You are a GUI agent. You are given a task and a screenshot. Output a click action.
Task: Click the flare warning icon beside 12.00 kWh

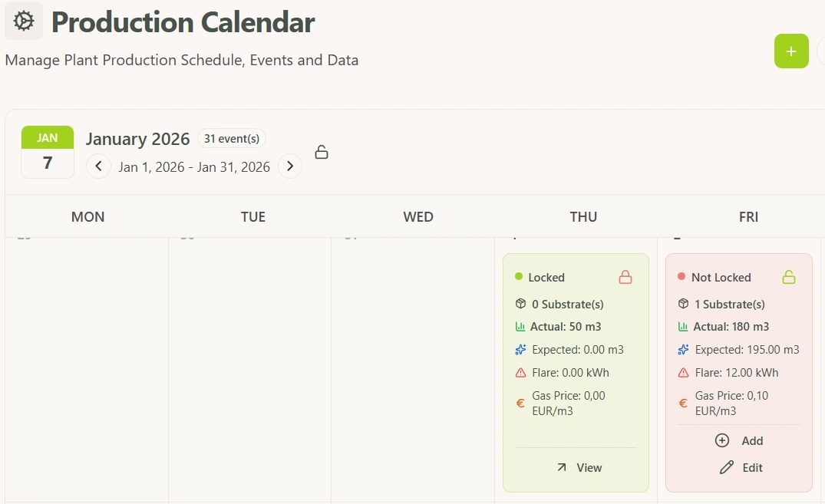(x=683, y=373)
